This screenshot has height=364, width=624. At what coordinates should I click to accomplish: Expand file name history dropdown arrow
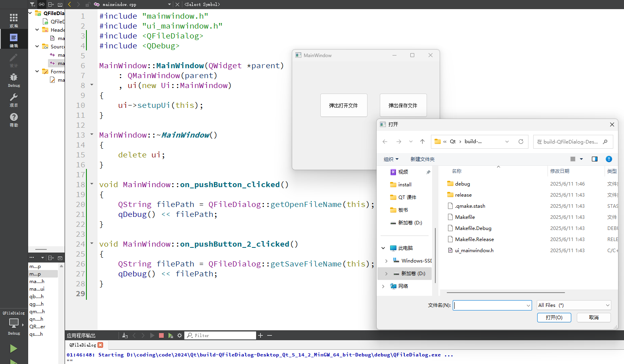(x=528, y=305)
